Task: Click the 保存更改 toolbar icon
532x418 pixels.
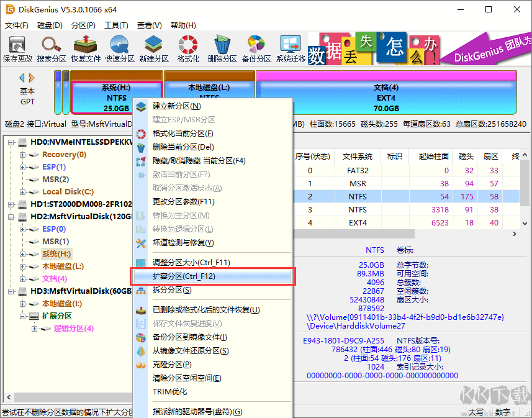Action: click(17, 49)
